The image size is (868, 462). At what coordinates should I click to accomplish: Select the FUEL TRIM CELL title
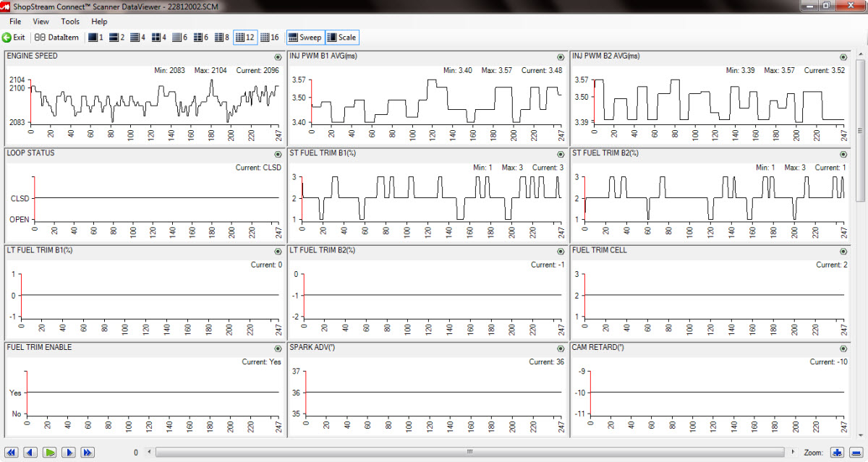(600, 249)
